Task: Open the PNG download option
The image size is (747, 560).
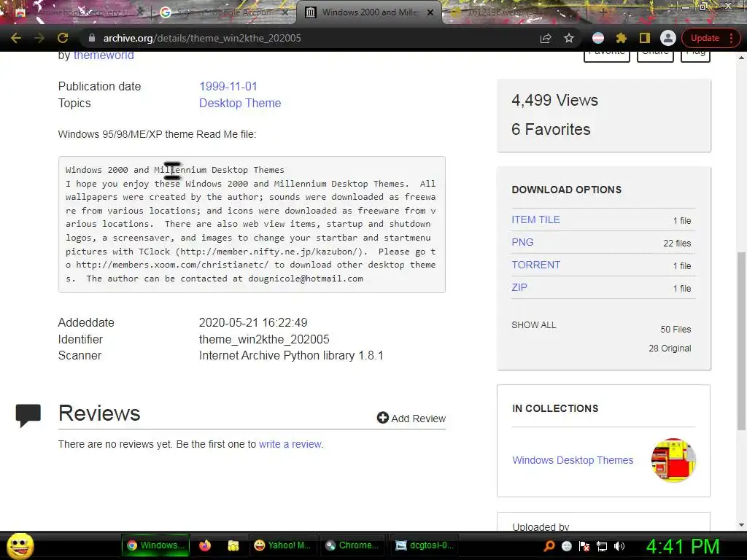Action: click(x=522, y=242)
